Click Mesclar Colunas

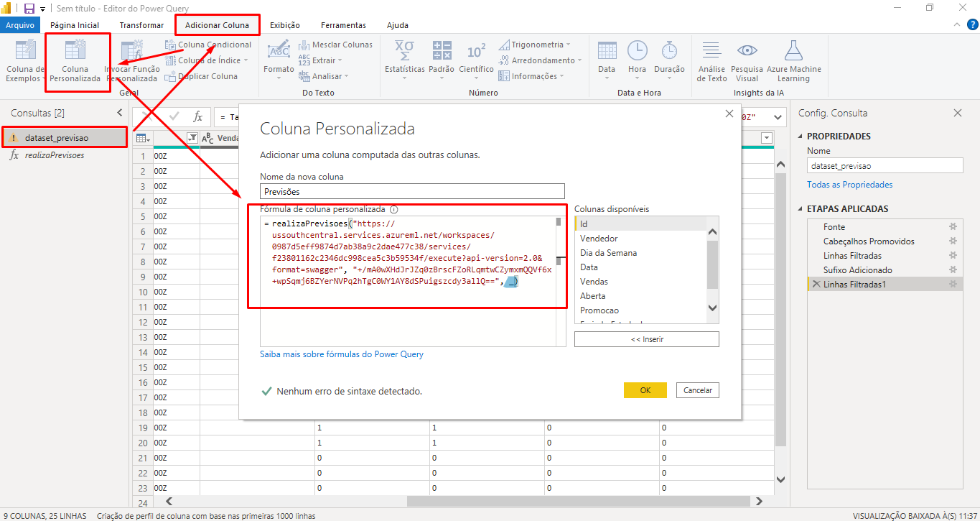335,45
